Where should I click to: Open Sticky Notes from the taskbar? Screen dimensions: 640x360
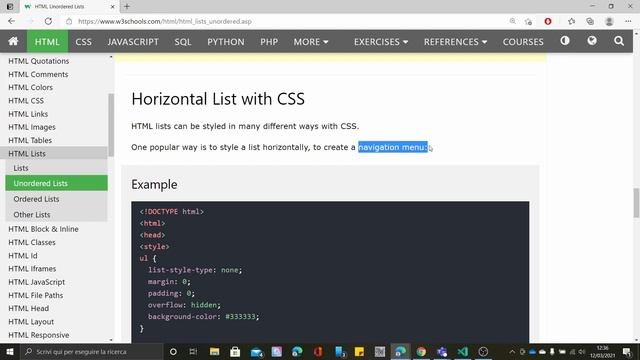coord(359,351)
